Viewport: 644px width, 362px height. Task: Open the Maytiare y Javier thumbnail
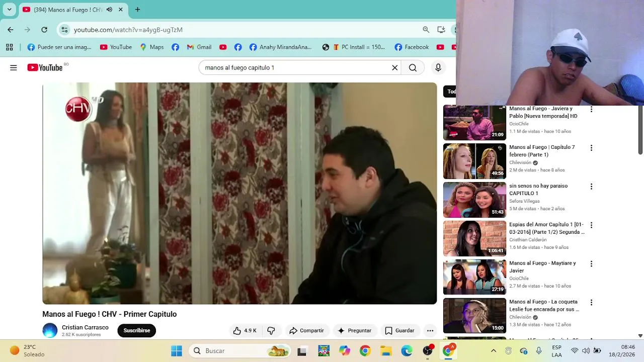click(474, 278)
